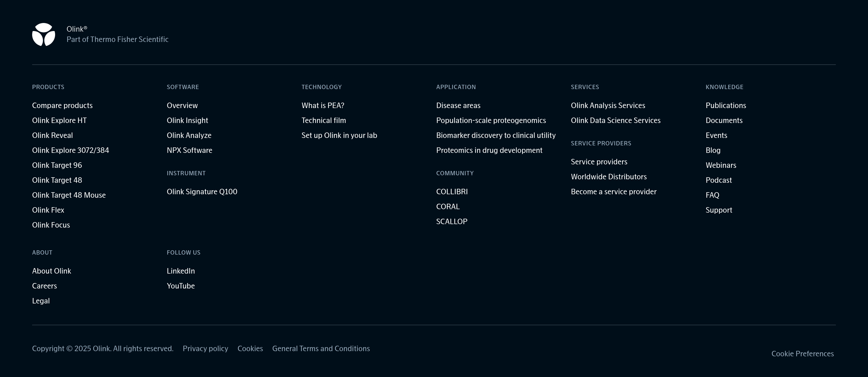Select NPX Software link
This screenshot has width=868, height=377.
pyautogui.click(x=189, y=150)
